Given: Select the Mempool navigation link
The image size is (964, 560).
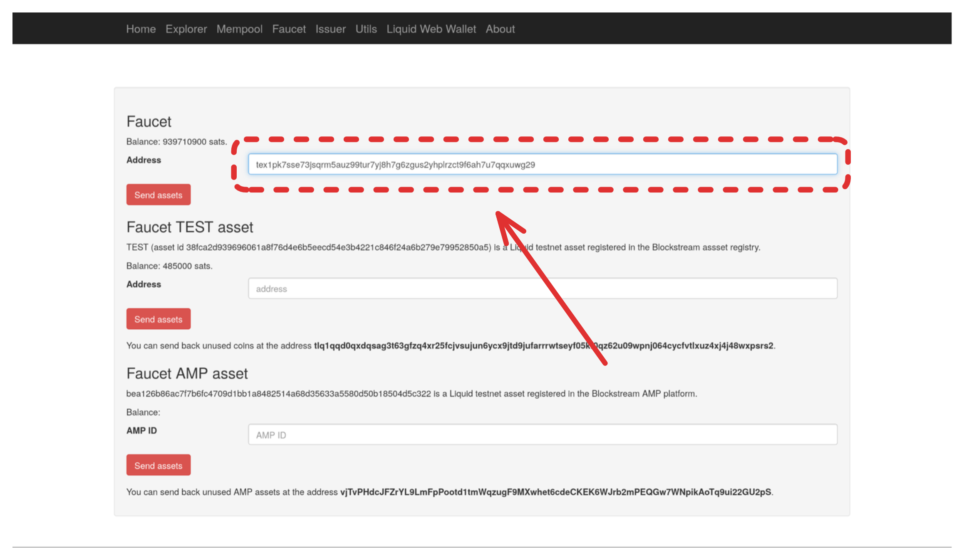Looking at the screenshot, I should point(239,29).
